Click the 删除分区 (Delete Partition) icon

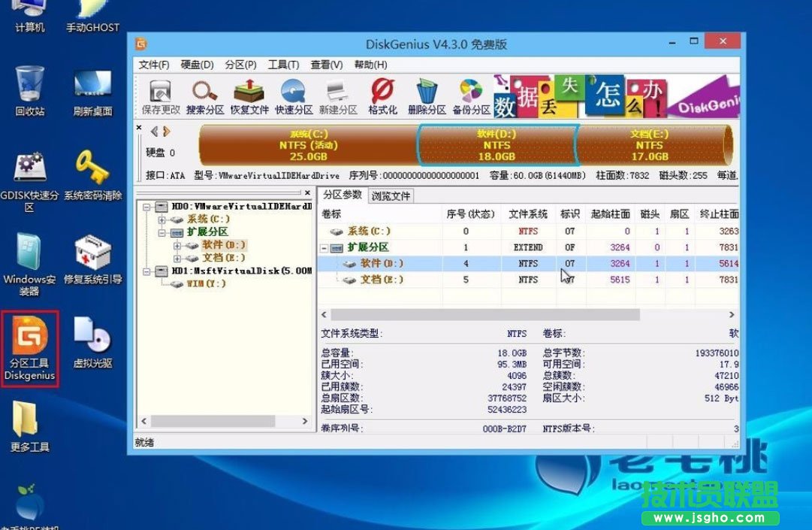[427, 93]
